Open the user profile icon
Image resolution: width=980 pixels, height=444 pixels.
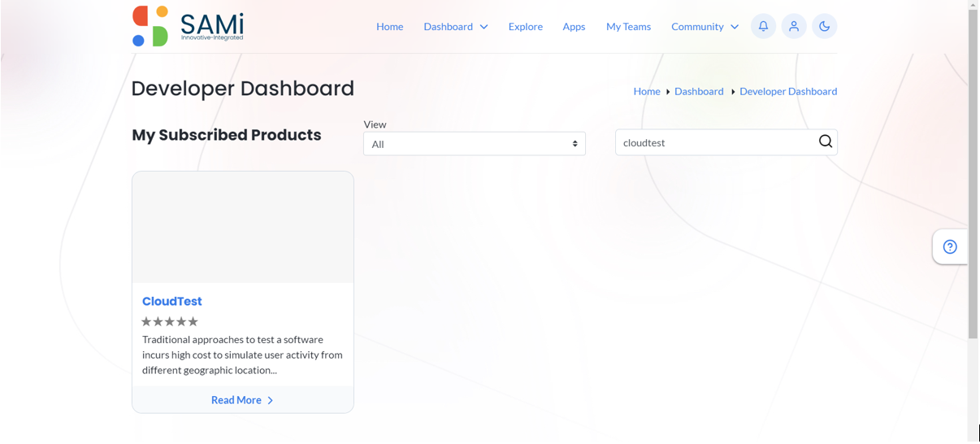click(794, 26)
